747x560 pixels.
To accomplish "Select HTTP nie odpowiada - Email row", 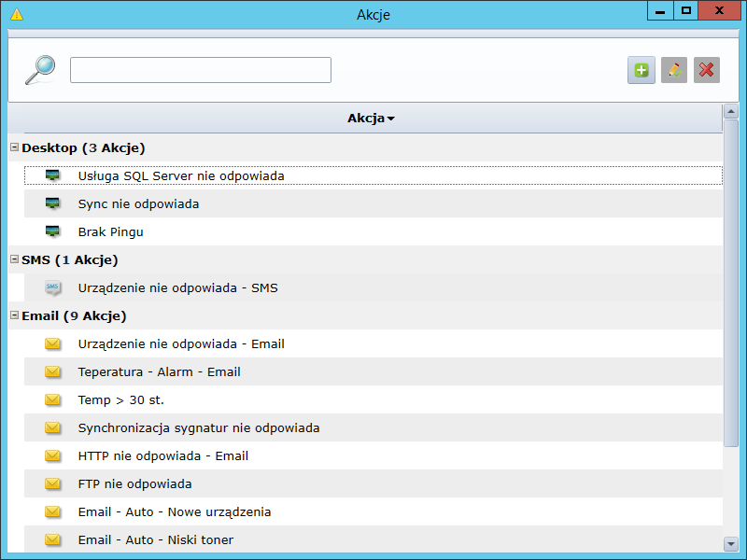I will (x=162, y=455).
